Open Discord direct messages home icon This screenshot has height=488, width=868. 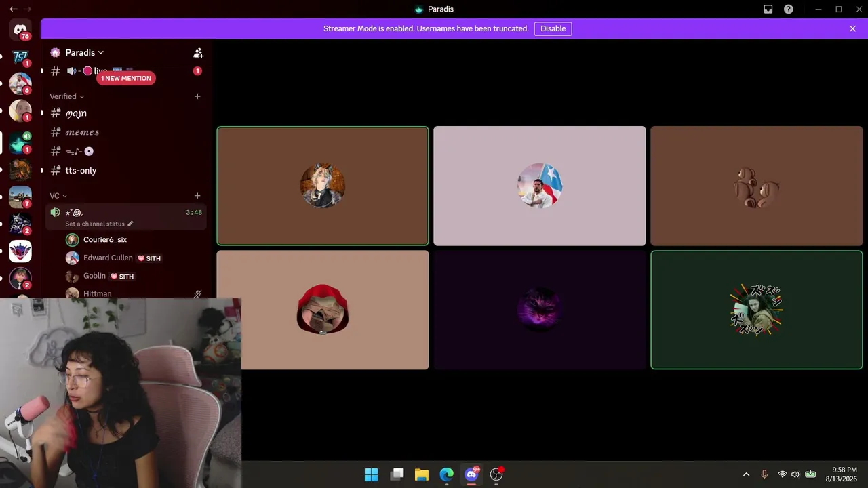click(x=20, y=30)
